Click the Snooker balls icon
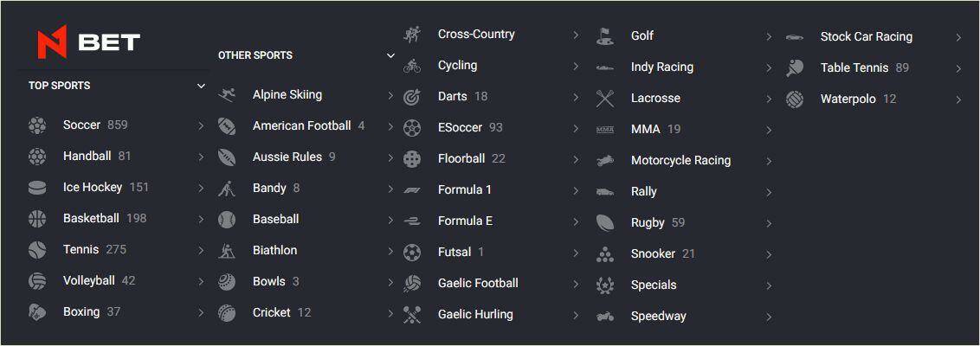Viewport: 980px width, 346px height. (605, 254)
